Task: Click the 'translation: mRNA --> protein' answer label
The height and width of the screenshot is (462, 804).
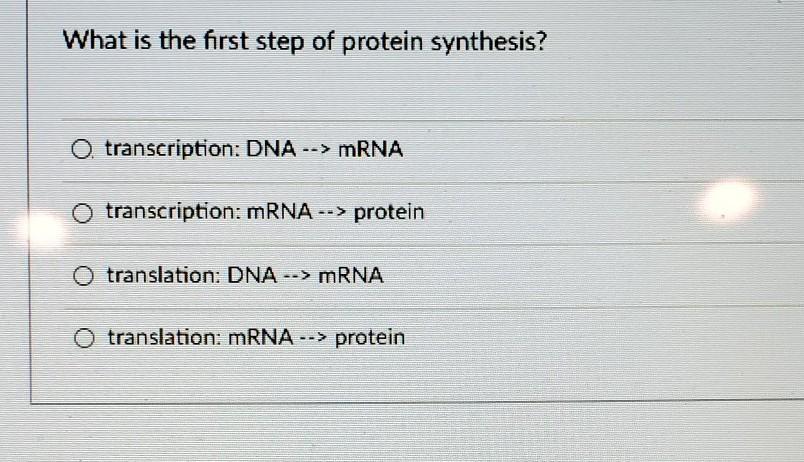Action: 256,337
